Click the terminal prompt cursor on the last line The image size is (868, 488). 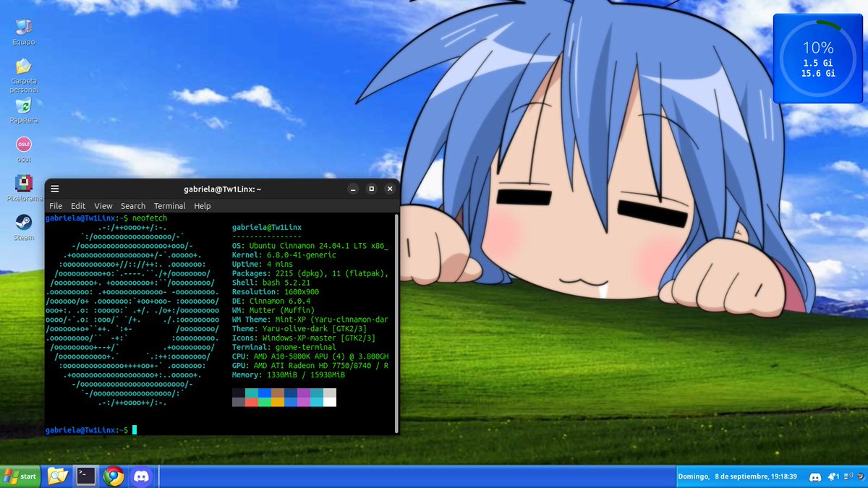[135, 430]
